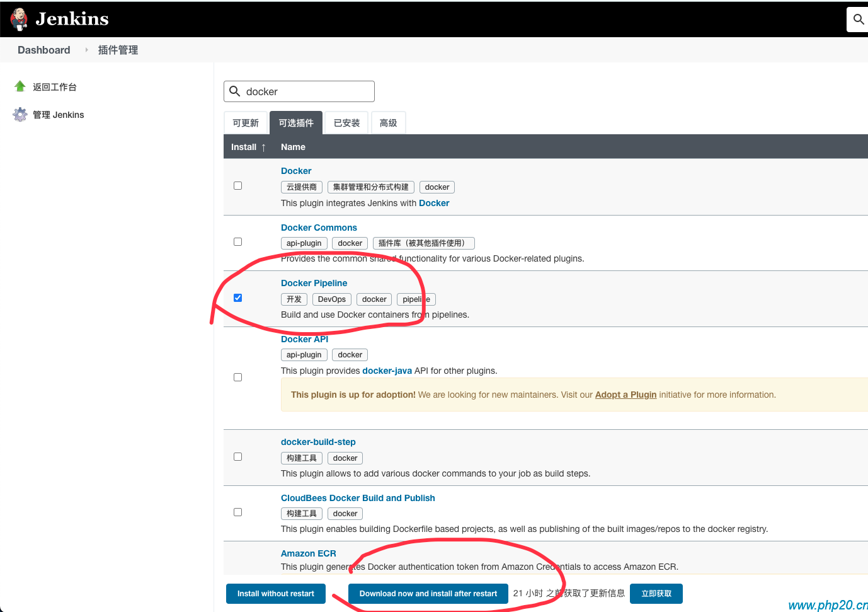Viewport: 868px width, 612px height.
Task: Tick the docker-build-step plugin checkbox
Action: pyautogui.click(x=237, y=457)
